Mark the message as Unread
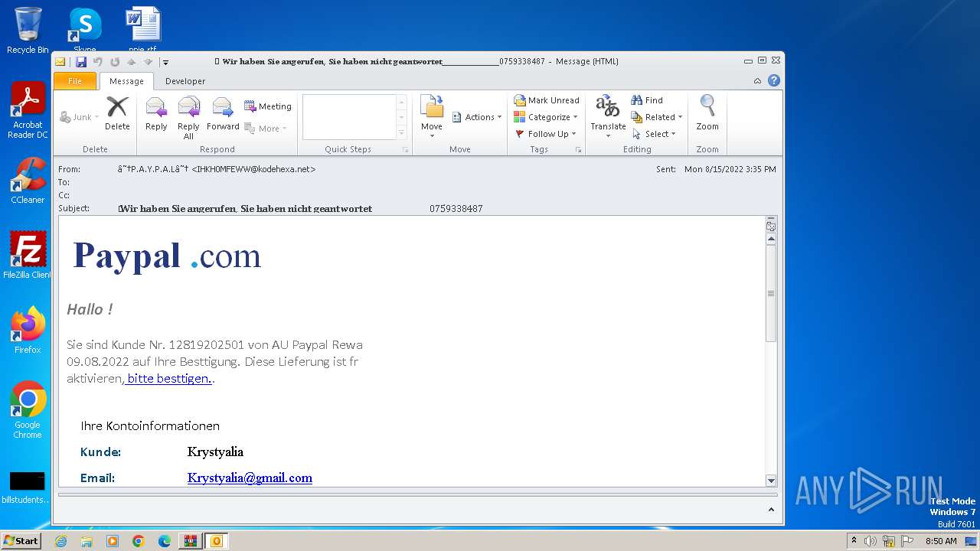 [x=547, y=100]
